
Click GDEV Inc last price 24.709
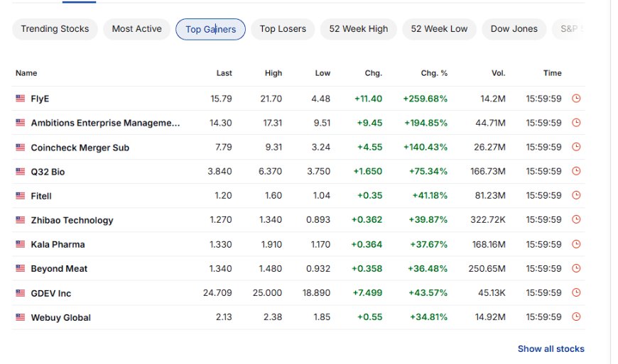pos(217,293)
